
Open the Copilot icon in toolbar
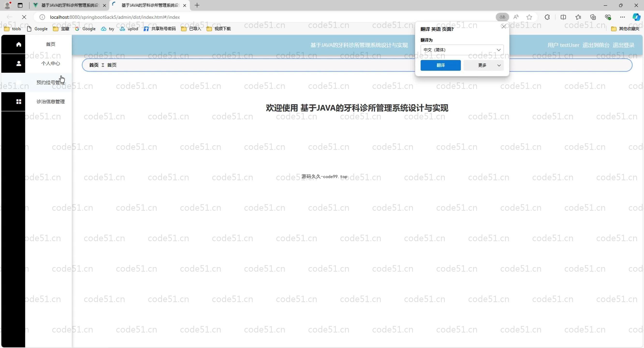tap(636, 17)
